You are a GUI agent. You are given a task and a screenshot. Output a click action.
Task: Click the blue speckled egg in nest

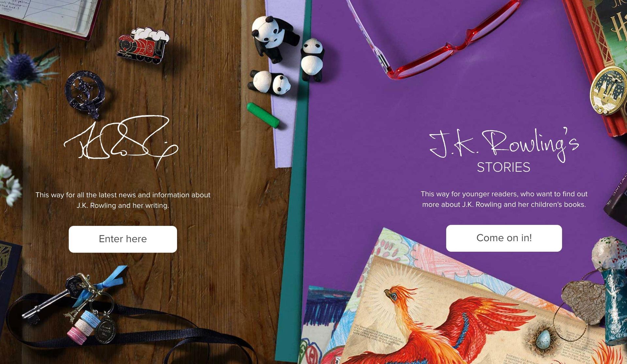pos(543,339)
